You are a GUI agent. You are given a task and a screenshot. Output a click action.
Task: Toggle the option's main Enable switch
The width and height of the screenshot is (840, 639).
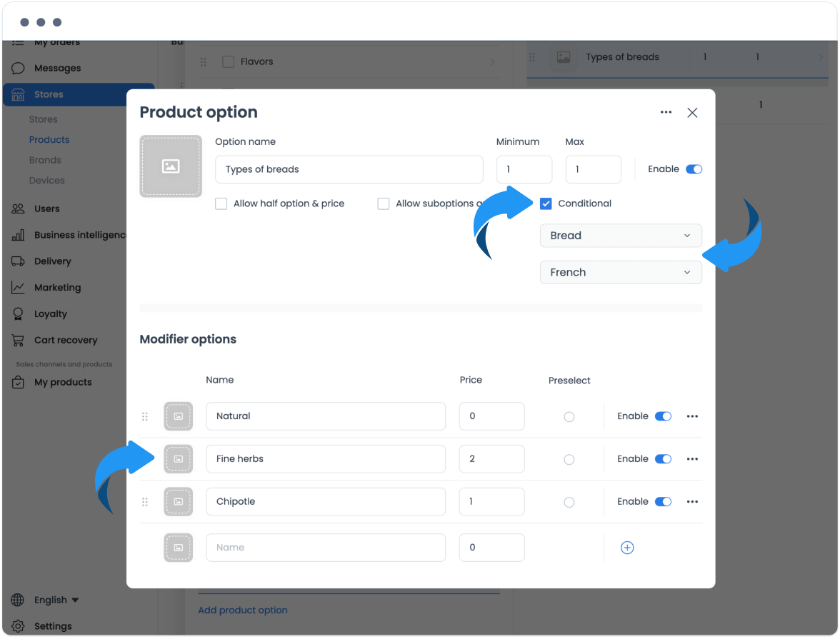(x=694, y=169)
